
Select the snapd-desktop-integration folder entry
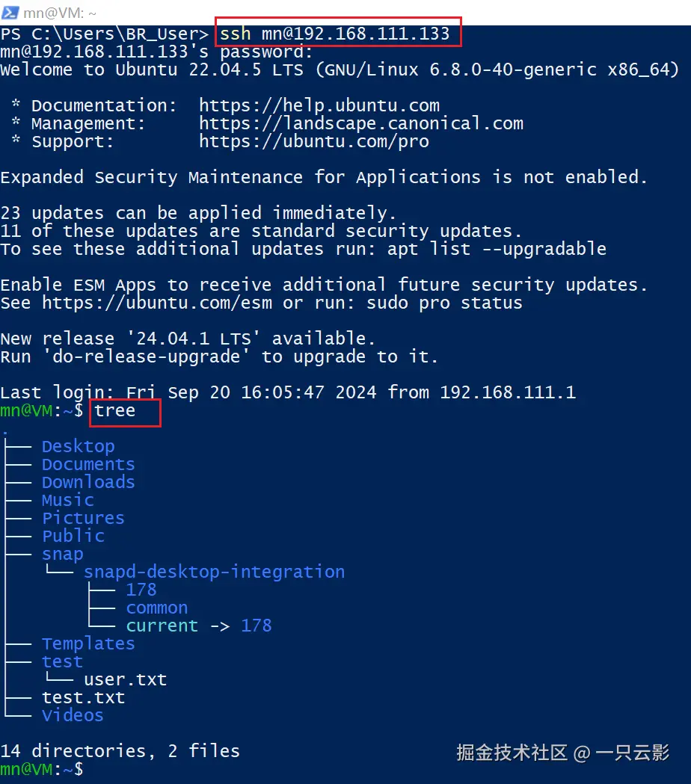click(x=214, y=572)
